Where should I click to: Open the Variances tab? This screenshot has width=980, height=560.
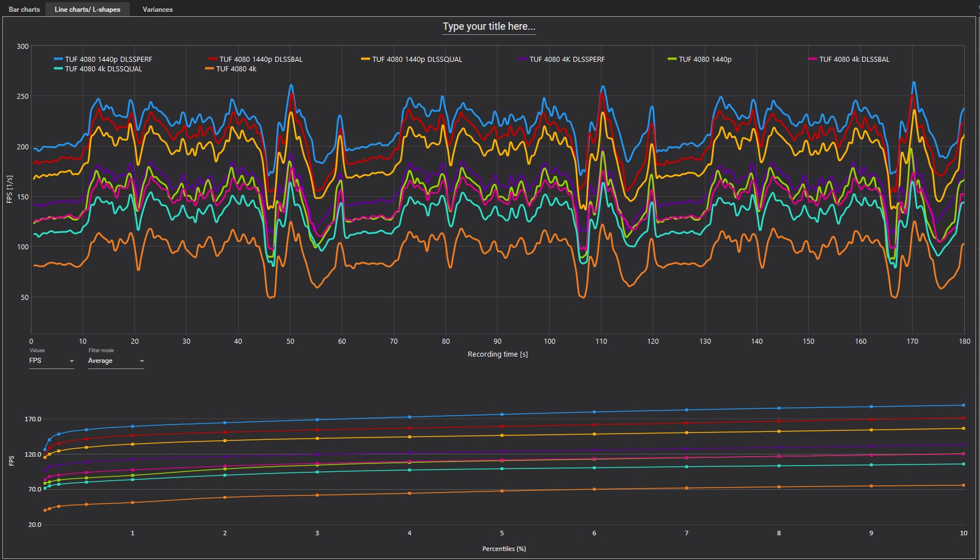(157, 10)
